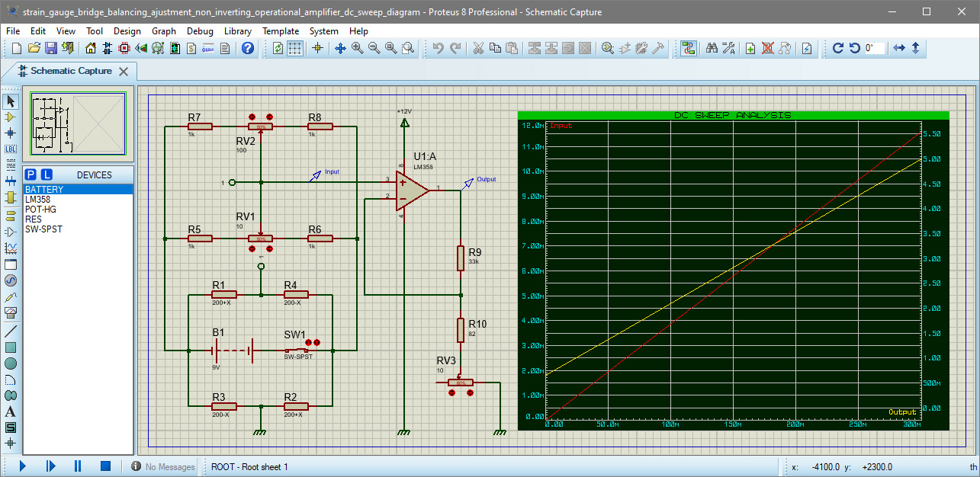This screenshot has width=980, height=477.
Task: Open the Library menu
Action: [x=238, y=31]
